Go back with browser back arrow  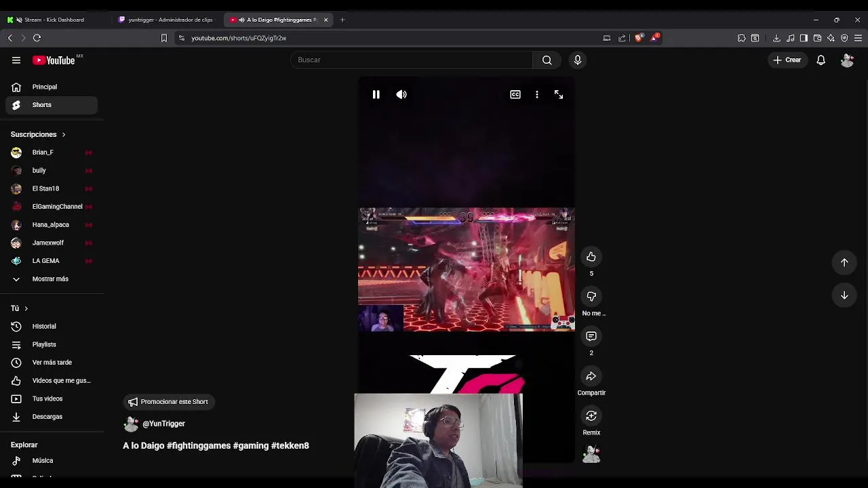point(10,38)
